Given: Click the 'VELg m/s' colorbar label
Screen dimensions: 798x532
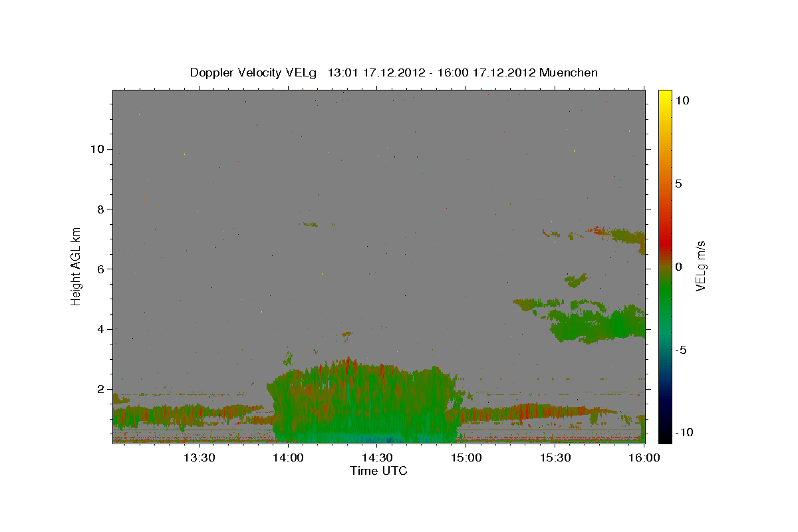Looking at the screenshot, I should coord(700,265).
